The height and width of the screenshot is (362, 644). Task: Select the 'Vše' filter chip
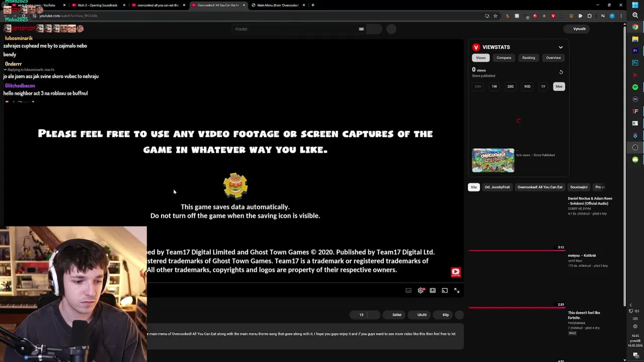(473, 187)
